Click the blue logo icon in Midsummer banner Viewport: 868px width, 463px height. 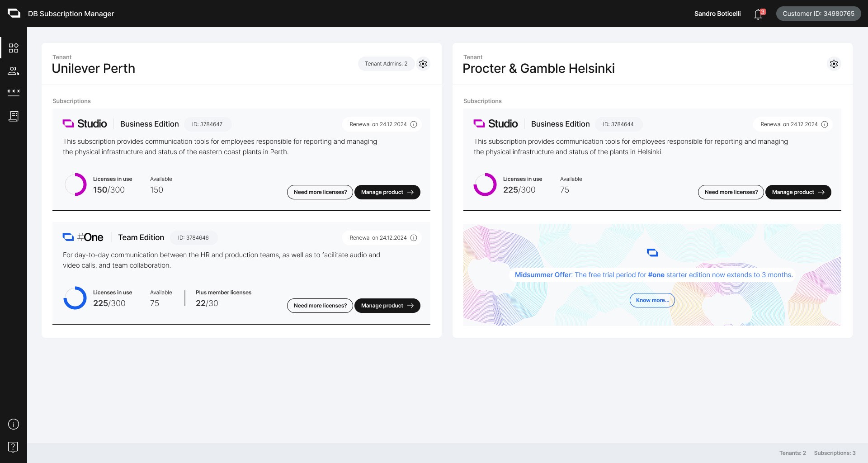coord(652,252)
